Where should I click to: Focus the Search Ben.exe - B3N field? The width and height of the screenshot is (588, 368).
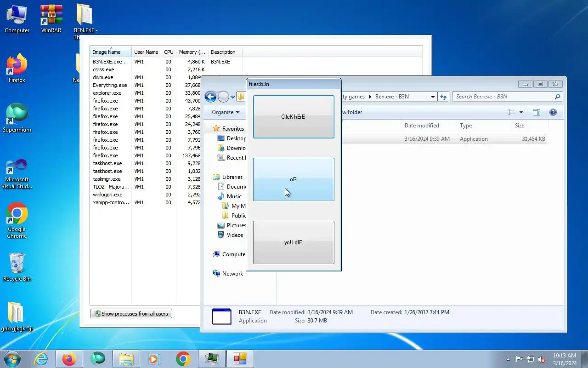pos(503,97)
